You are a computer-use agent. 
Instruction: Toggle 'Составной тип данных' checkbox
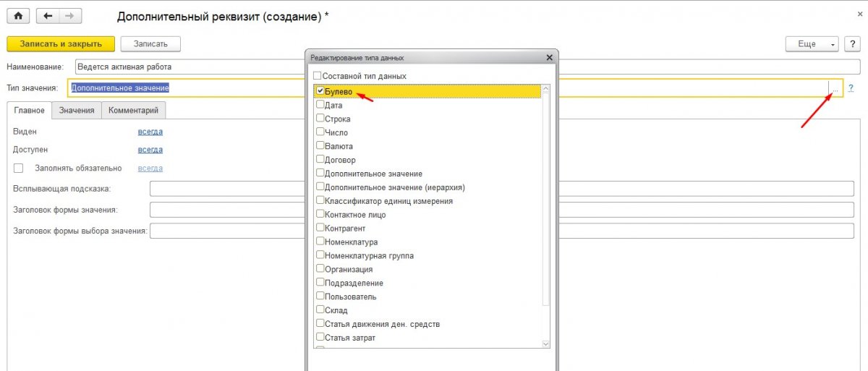[318, 76]
